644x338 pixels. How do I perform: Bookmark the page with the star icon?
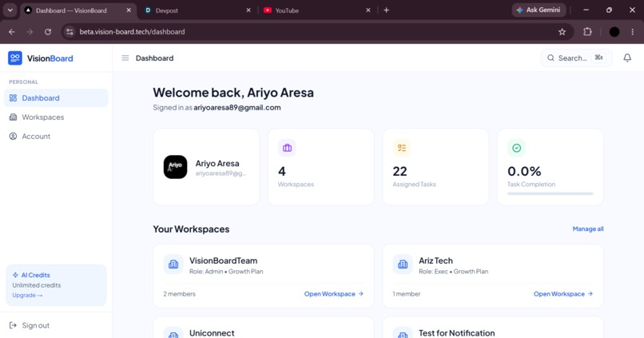coord(562,32)
